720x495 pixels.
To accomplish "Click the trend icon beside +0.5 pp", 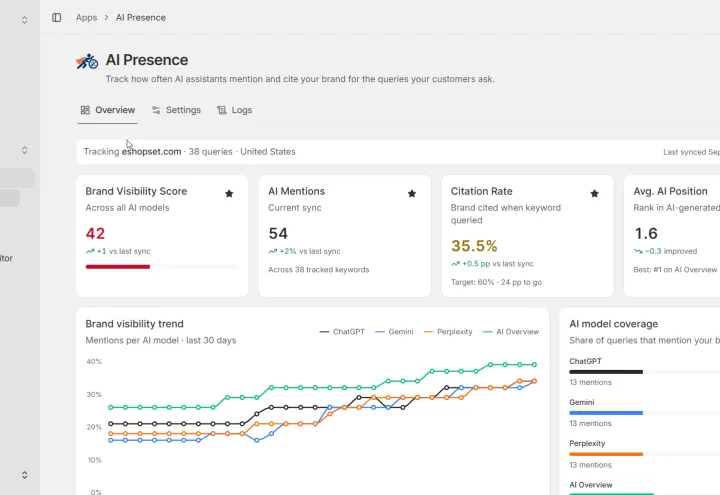I will coord(455,264).
